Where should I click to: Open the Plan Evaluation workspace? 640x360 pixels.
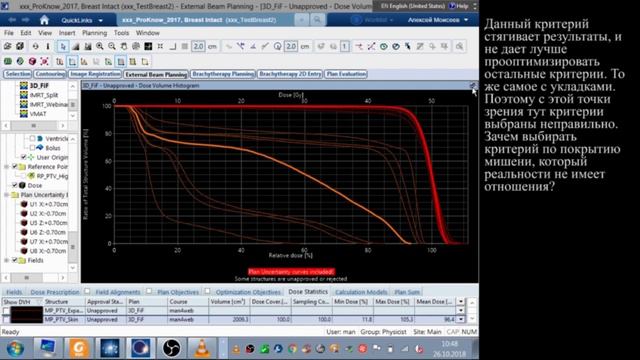pyautogui.click(x=346, y=74)
